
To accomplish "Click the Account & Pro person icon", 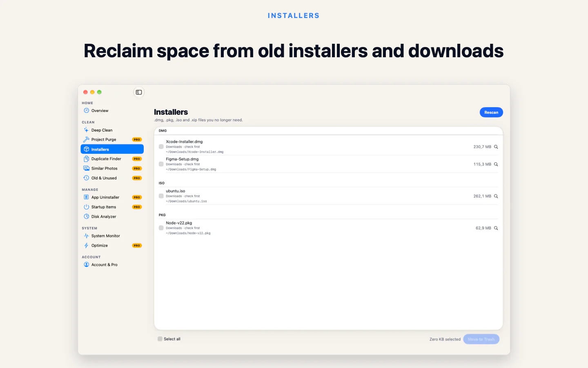I will 86,265.
